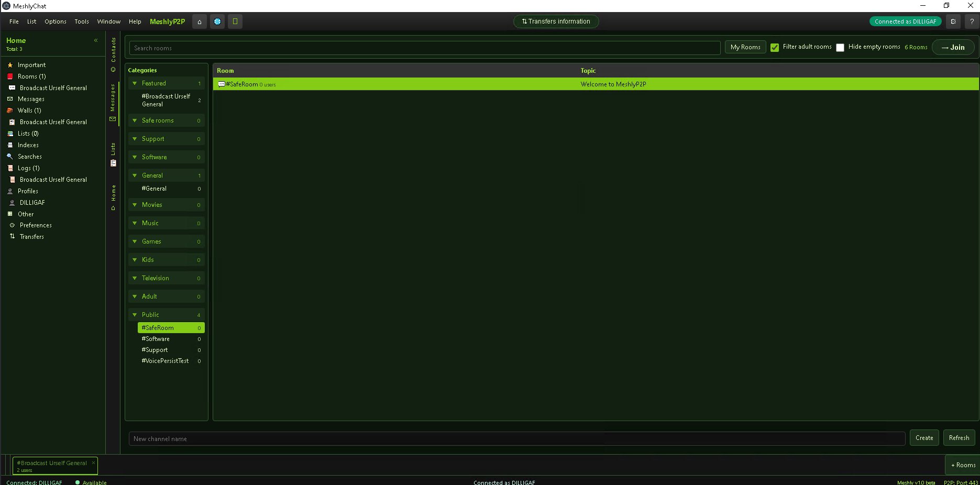
Task: Open the vertical Home tab
Action: [113, 197]
